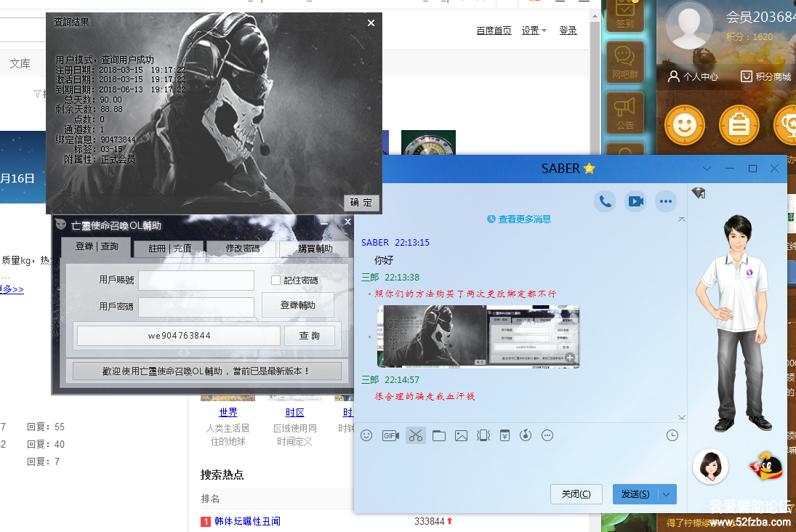The height and width of the screenshot is (532, 796).
Task: Click the orange clipboard icon
Action: click(x=739, y=125)
